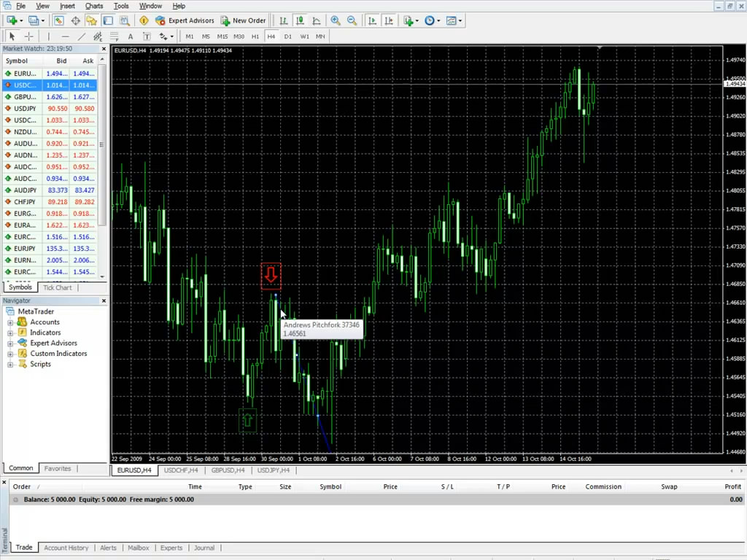This screenshot has height=560, width=747.
Task: Toggle the Terminal panel icon
Action: click(x=108, y=20)
